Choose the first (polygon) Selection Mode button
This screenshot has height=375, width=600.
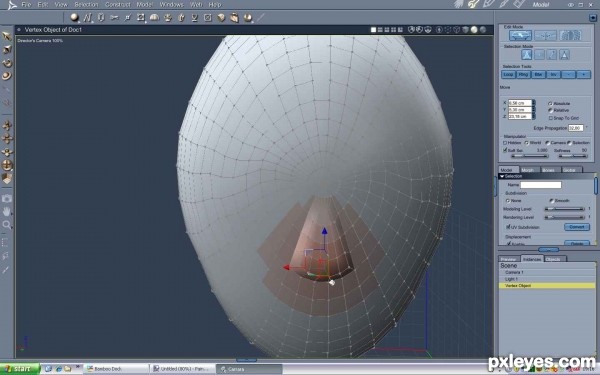pyautogui.click(x=527, y=55)
